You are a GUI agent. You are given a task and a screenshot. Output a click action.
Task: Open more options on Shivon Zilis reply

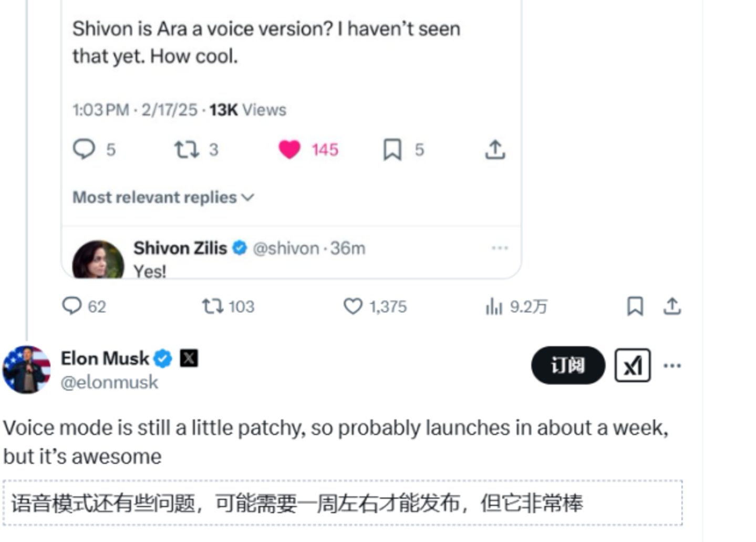pos(500,248)
